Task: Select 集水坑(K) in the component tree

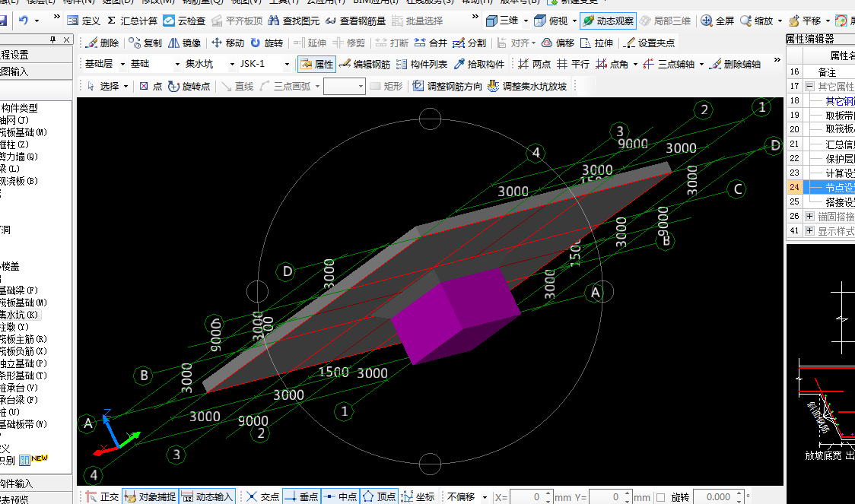Action: coord(18,315)
